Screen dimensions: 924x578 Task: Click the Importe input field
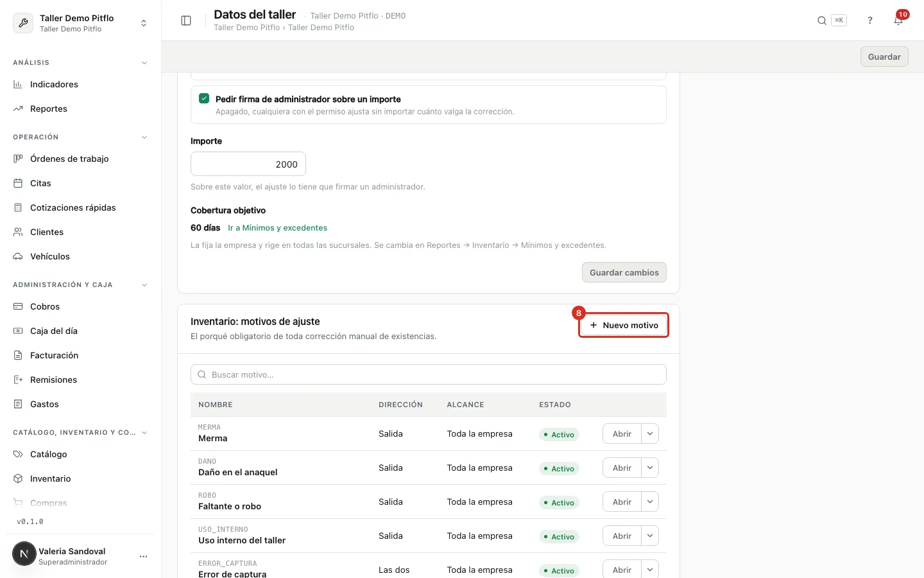pos(248,164)
